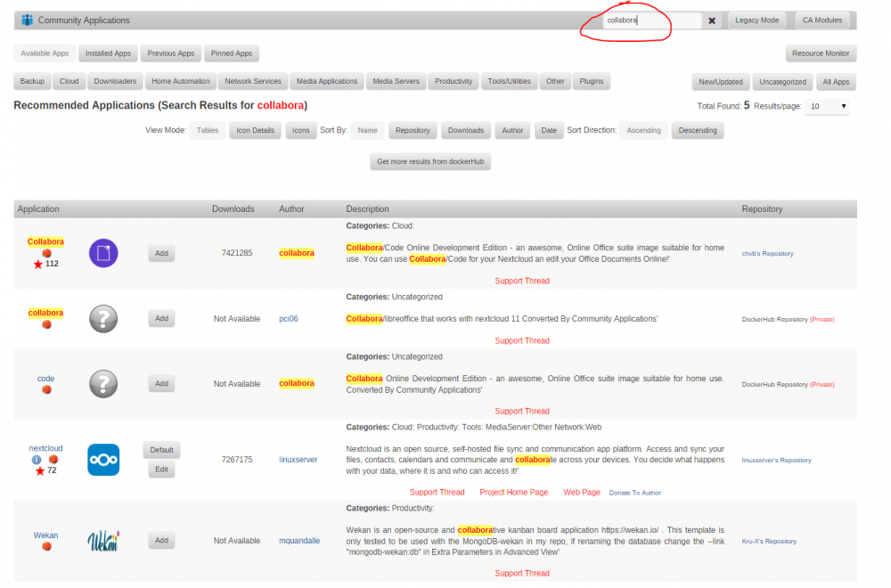The height and width of the screenshot is (588, 891).
Task: Filter by Other category
Action: pos(555,81)
